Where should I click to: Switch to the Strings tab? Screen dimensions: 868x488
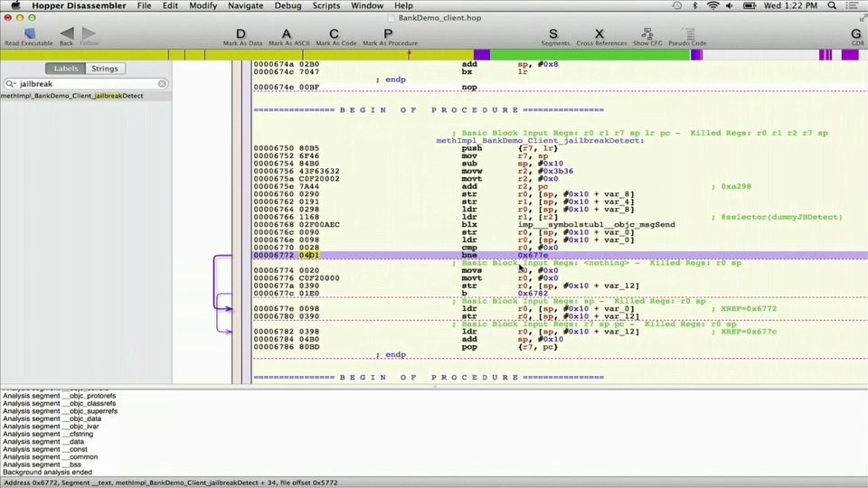coord(105,69)
